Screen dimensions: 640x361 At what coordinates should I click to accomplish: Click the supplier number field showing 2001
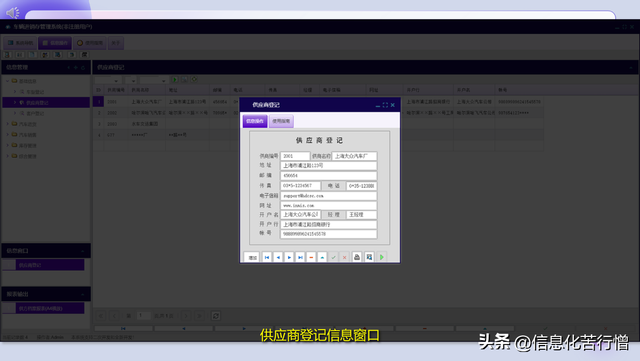coord(295,156)
